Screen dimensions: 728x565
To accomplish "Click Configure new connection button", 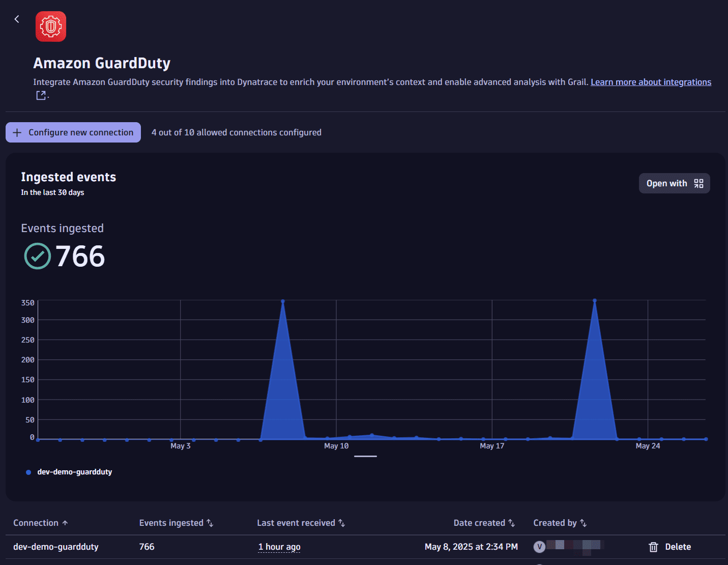I will point(73,132).
